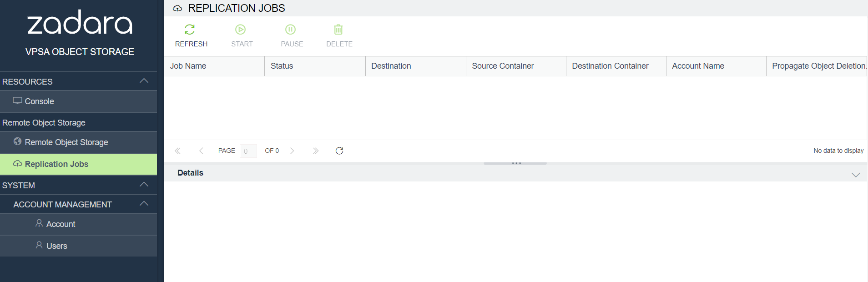868x282 pixels.
Task: Click the panel splitter handle above Details
Action: coord(515,163)
